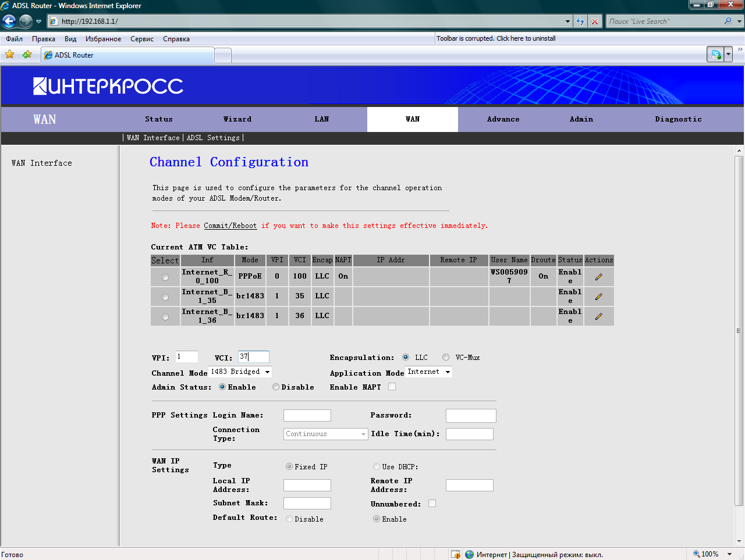Open recent pages dropdown beside Forward
Image resolution: width=745 pixels, height=560 pixels.
point(39,22)
